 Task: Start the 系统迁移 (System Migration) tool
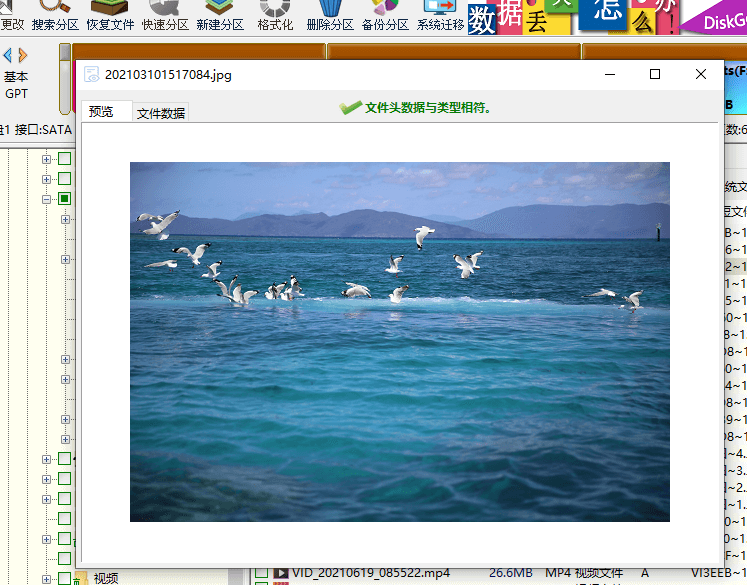440,16
